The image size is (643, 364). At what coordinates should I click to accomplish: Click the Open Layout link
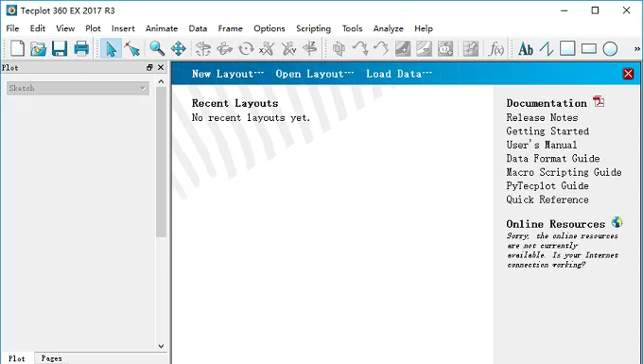314,74
